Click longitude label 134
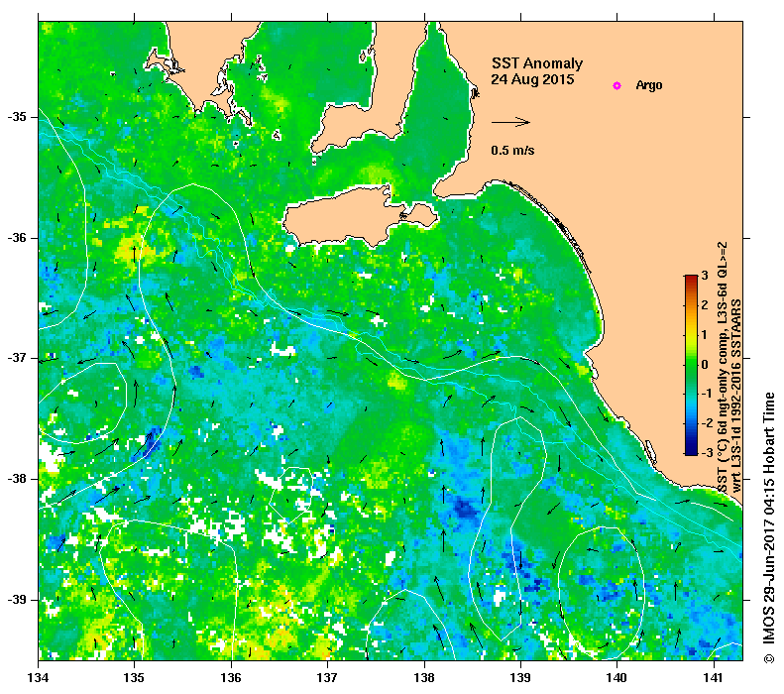784x694 pixels. [x=39, y=678]
